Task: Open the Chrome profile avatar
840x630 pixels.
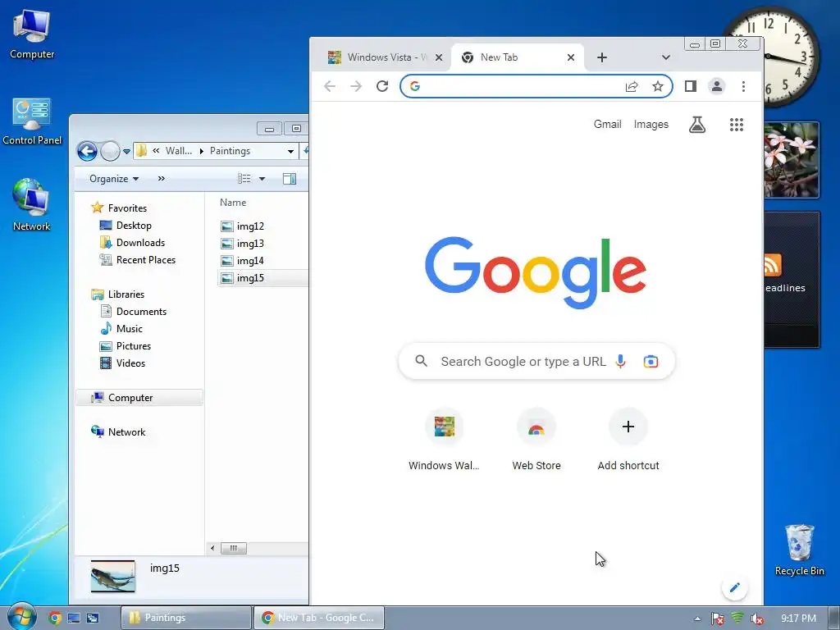Action: (717, 86)
